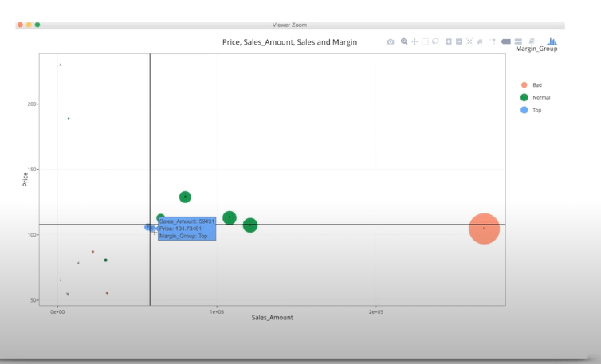Image resolution: width=601 pixels, height=364 pixels.
Task: Activate the Pan crossed-arrows tool
Action: click(x=414, y=41)
